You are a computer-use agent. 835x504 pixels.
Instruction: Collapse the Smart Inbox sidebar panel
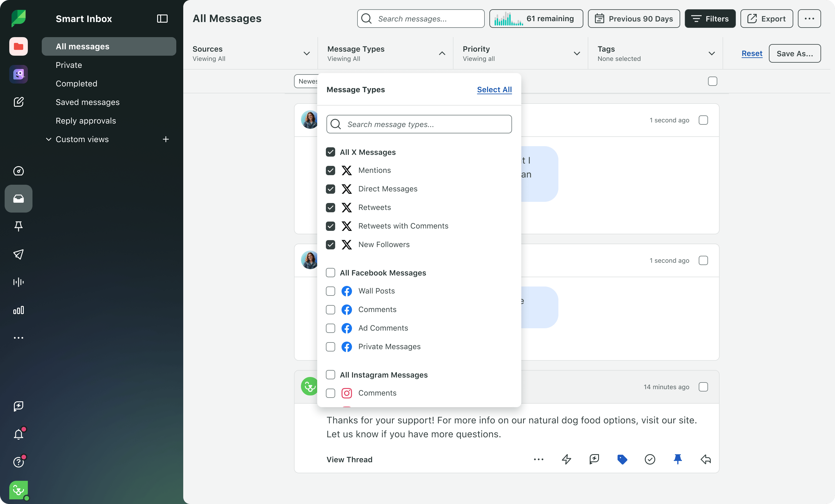[162, 19]
